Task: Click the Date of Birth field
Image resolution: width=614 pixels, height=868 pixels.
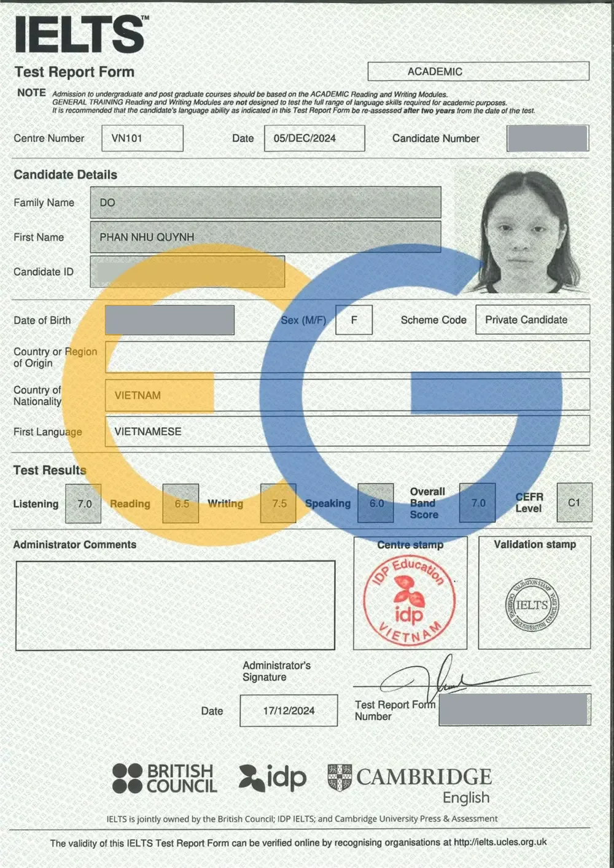Action: coord(169,320)
